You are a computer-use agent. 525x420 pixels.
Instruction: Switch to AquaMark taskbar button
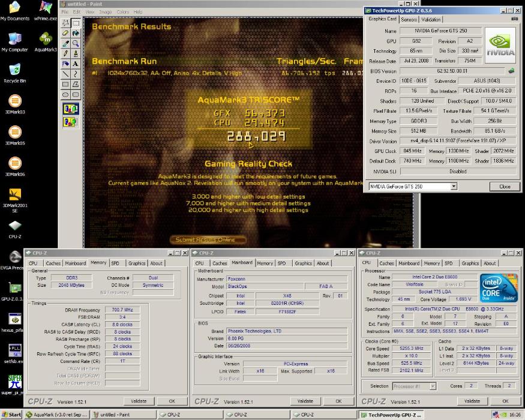56,415
